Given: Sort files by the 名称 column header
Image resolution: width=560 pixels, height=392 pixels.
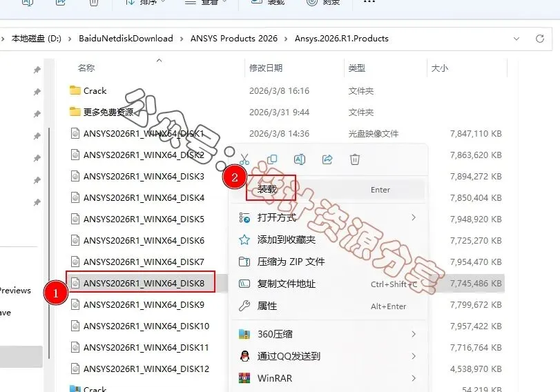Looking at the screenshot, I should [86, 68].
